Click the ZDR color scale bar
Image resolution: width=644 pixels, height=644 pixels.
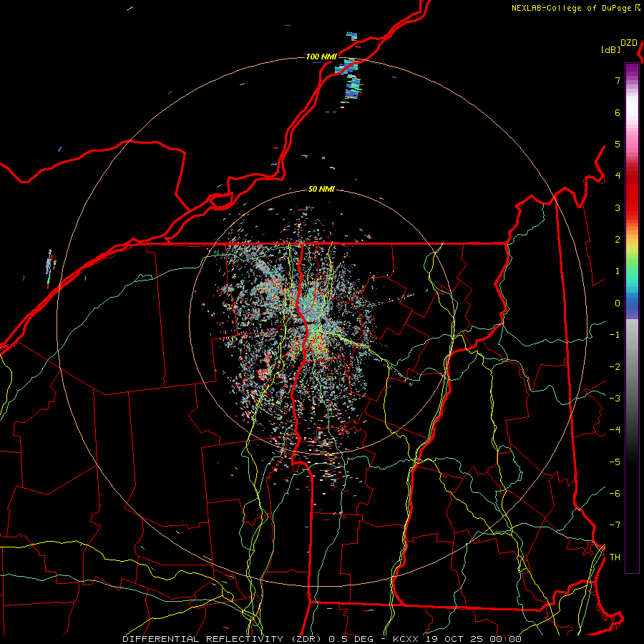(632, 318)
